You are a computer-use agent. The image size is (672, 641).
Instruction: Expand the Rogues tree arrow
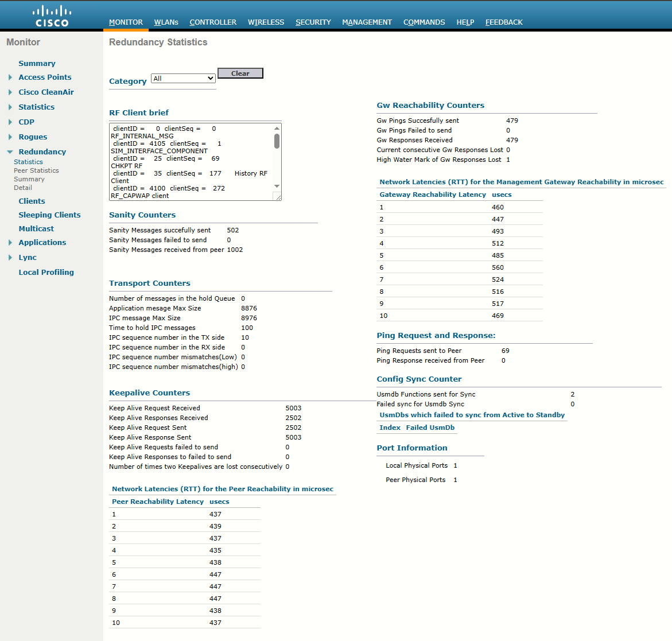click(x=10, y=137)
